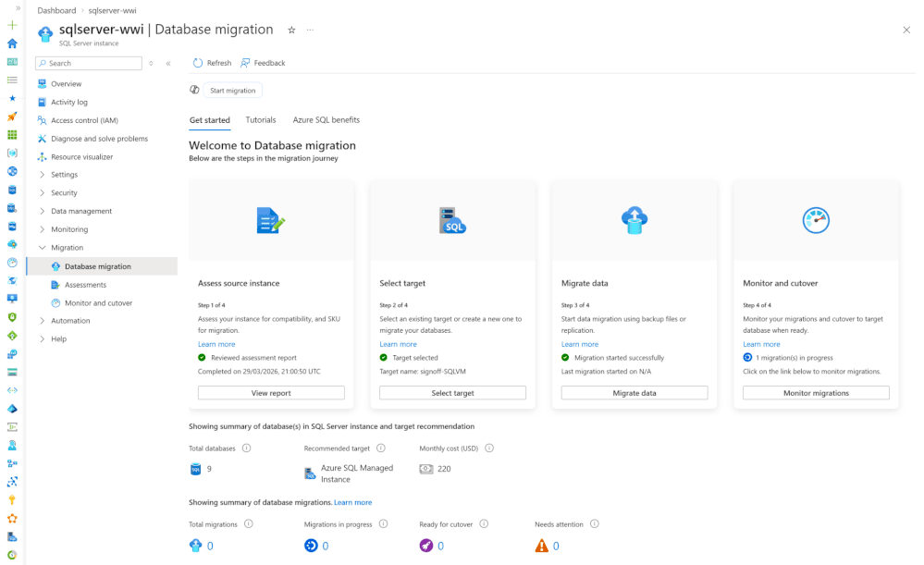Open Learn more in Select target card

pyautogui.click(x=398, y=344)
